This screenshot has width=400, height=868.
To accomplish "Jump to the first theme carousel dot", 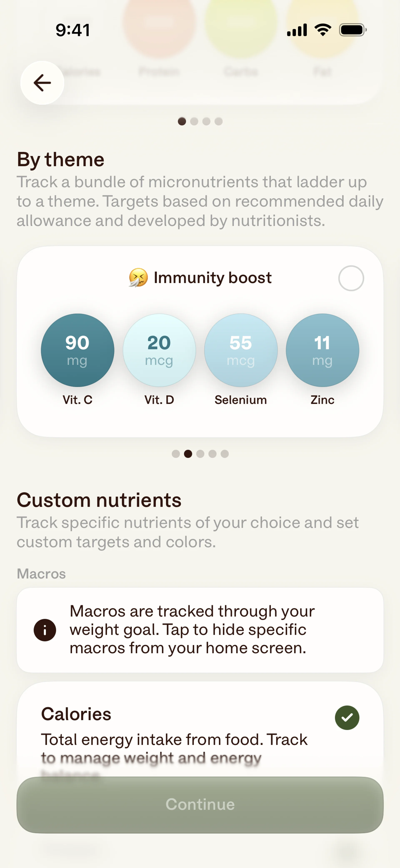I will 176,454.
